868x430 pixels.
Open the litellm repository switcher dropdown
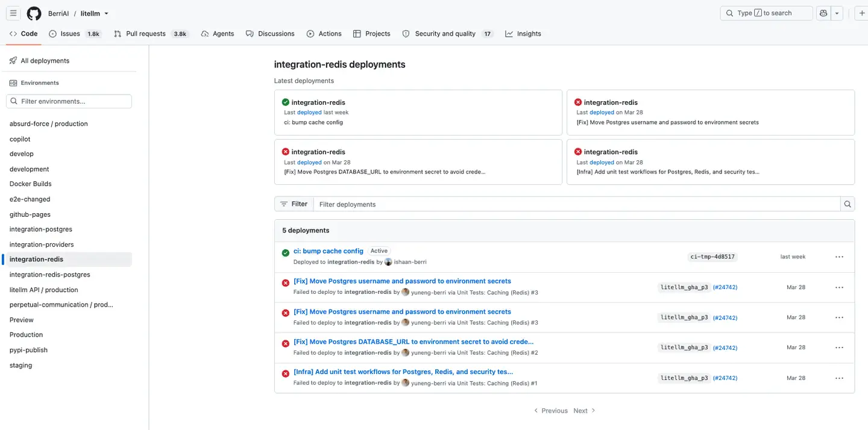(x=95, y=13)
